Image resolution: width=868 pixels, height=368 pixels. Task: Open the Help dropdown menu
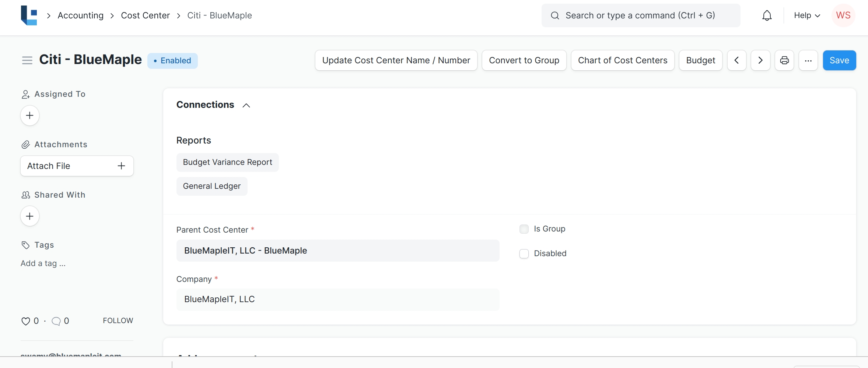pyautogui.click(x=807, y=15)
